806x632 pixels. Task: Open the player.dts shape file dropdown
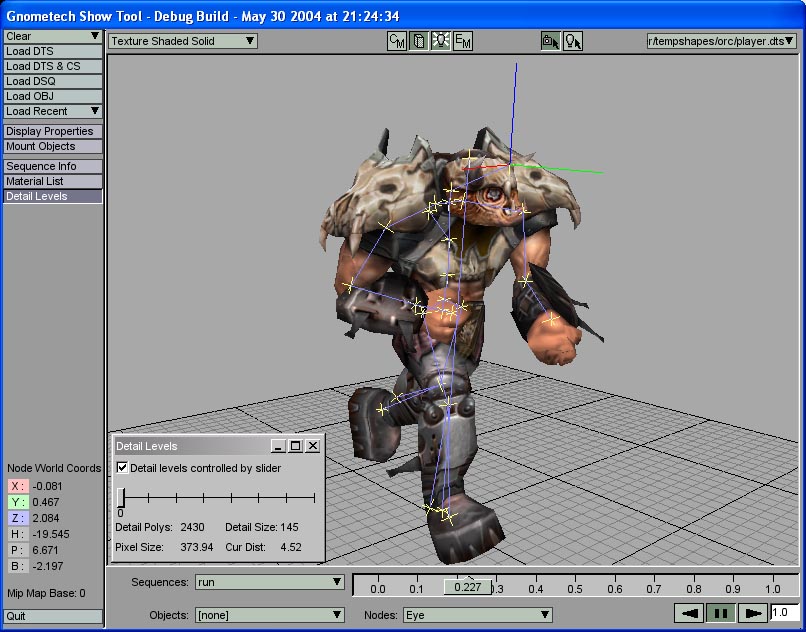point(721,41)
